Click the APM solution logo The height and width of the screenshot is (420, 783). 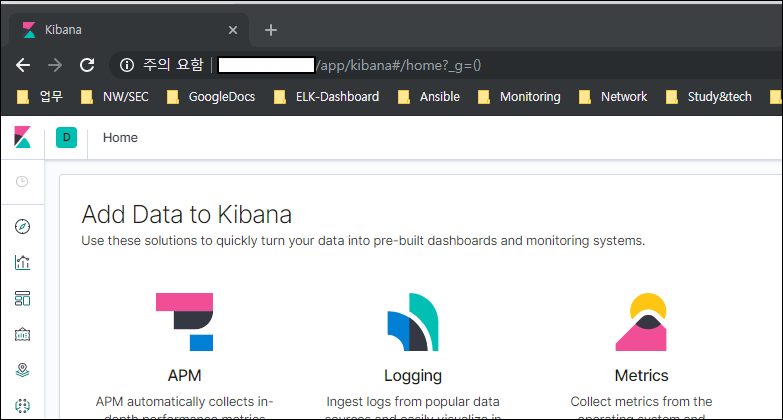184,322
